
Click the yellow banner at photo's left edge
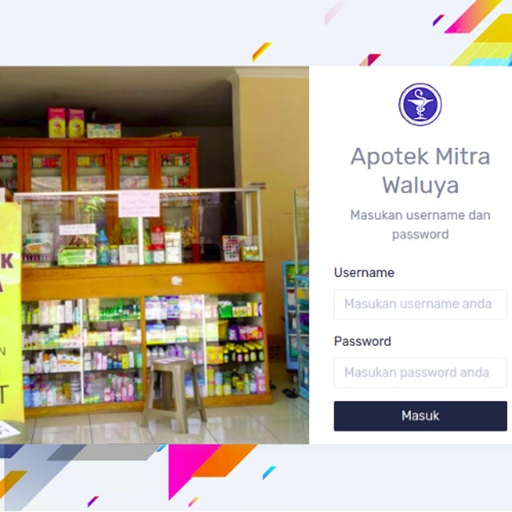11,310
